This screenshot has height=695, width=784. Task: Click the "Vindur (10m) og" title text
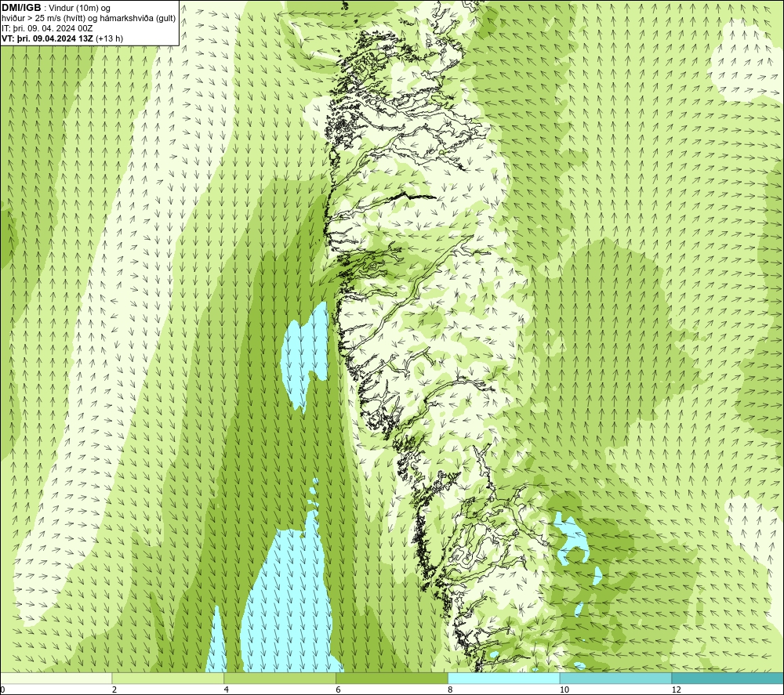click(79, 9)
